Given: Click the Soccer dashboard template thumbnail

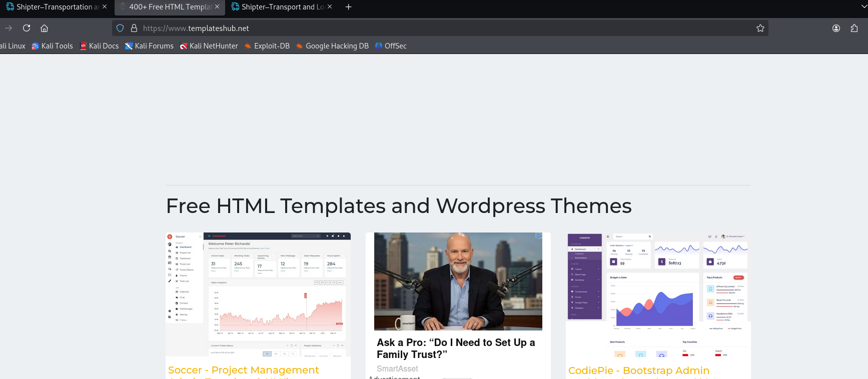Looking at the screenshot, I should (258, 294).
